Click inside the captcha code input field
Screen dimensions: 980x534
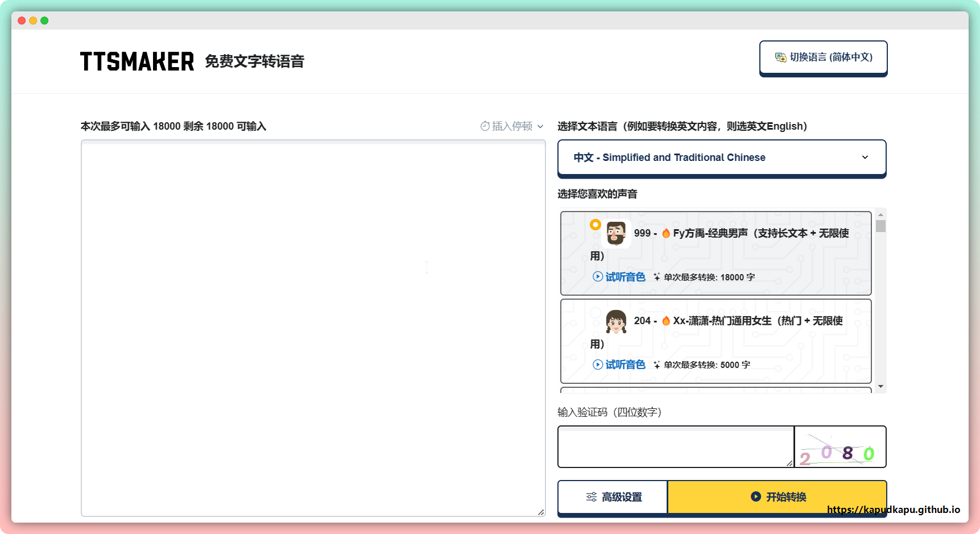[675, 447]
